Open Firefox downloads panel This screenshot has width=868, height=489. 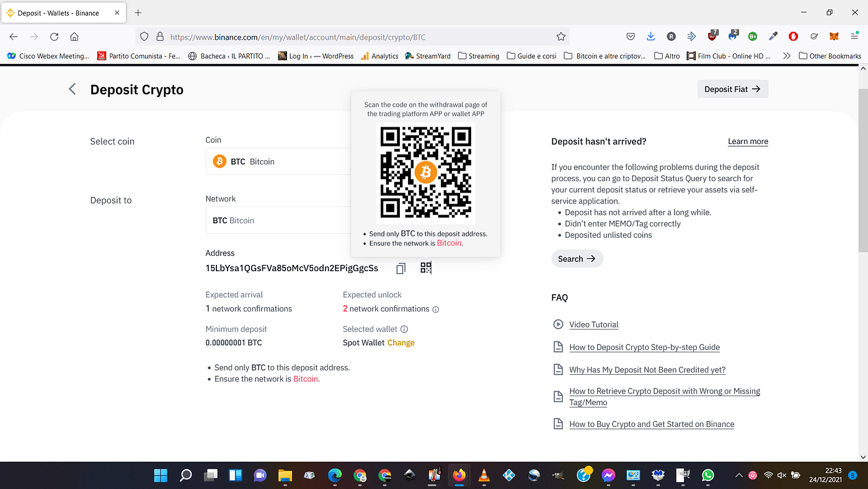click(650, 37)
